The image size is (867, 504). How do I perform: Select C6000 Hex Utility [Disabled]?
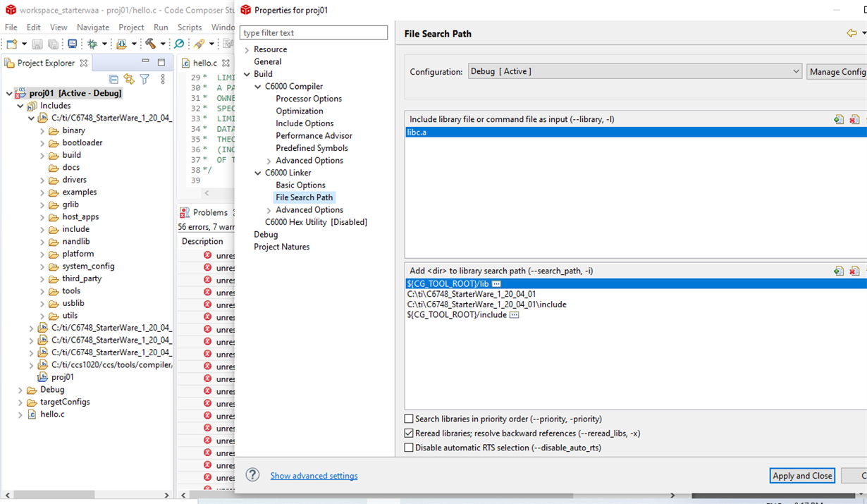tap(316, 222)
